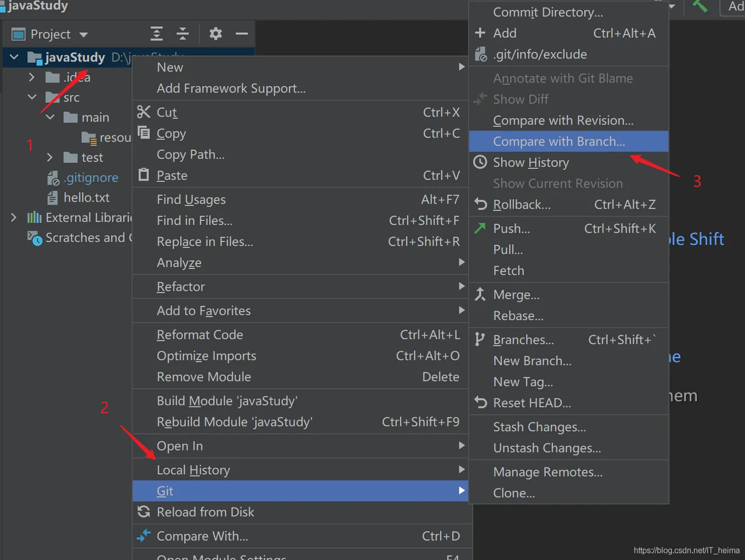Select the test folder in project tree

[92, 158]
